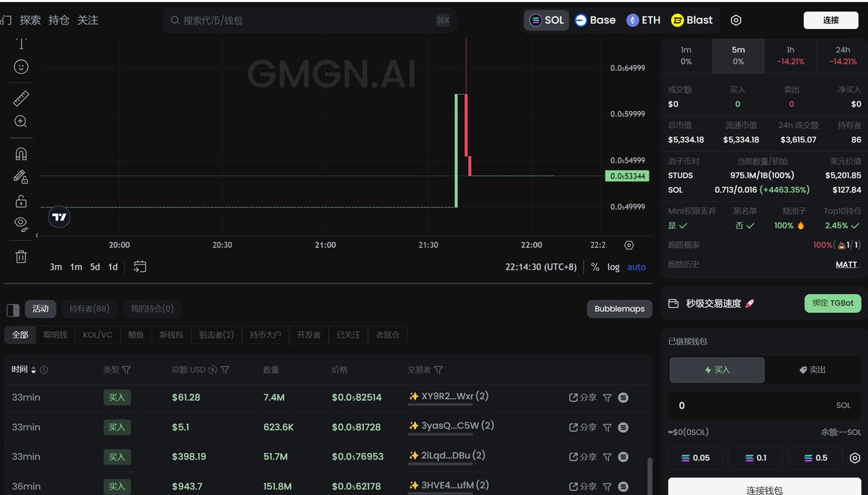The width and height of the screenshot is (868, 495).
Task: Select the 24h stats interval
Action: tap(842, 56)
